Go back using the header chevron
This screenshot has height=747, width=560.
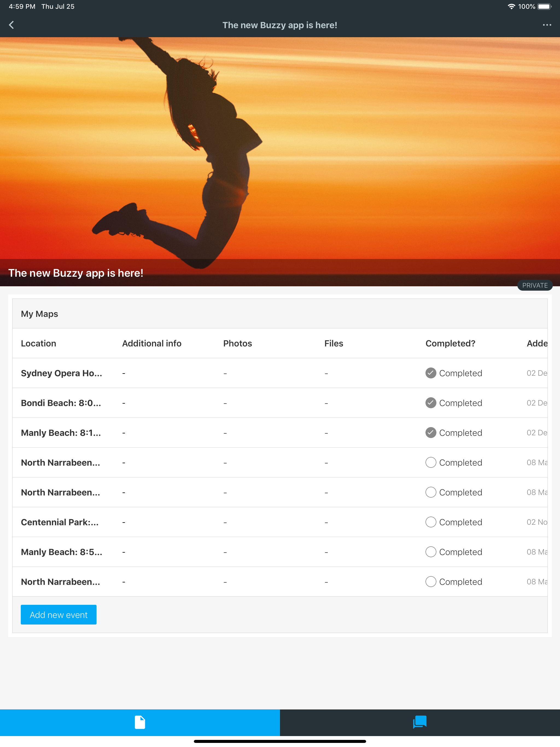(x=11, y=25)
